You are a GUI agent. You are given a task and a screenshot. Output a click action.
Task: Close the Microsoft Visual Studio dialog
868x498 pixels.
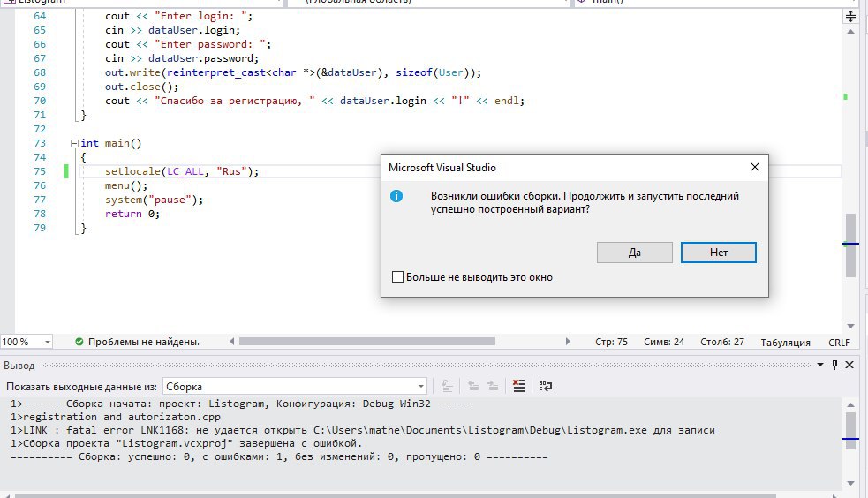click(754, 167)
